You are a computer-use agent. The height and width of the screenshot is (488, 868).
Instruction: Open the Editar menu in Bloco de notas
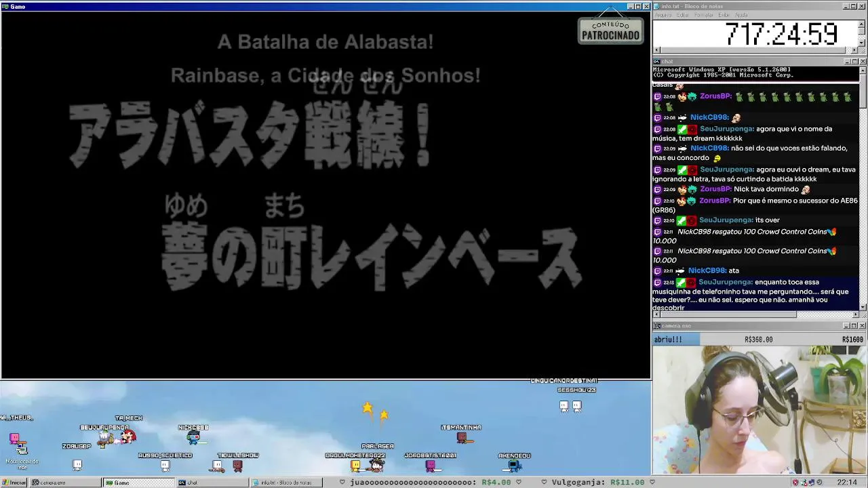pos(683,15)
